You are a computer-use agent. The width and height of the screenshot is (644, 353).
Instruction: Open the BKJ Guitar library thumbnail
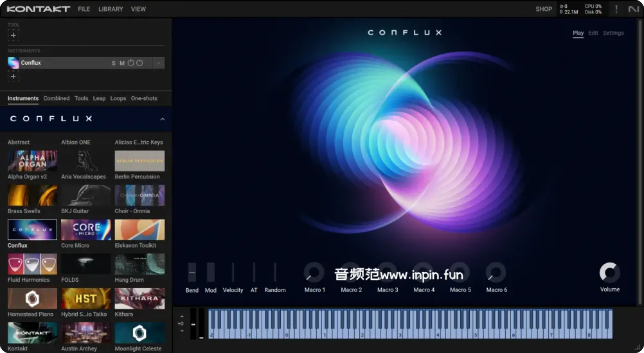click(x=86, y=195)
